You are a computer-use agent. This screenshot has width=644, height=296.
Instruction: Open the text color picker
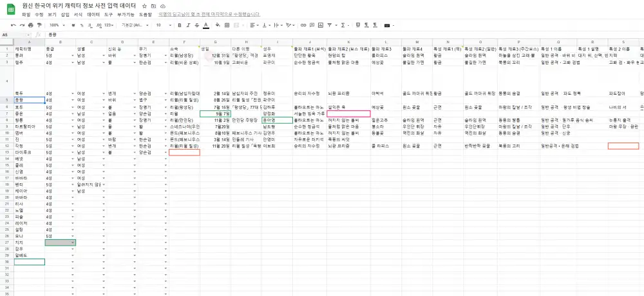[x=205, y=25]
